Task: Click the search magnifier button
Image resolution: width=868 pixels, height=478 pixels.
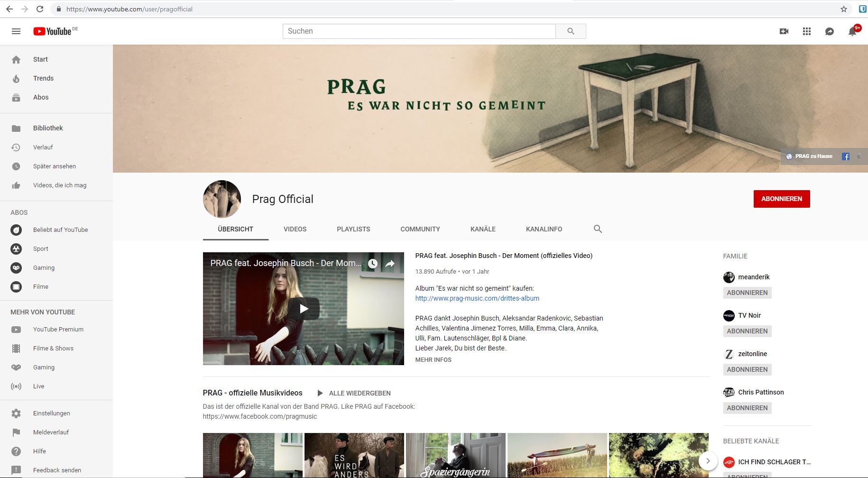Action: click(x=571, y=31)
